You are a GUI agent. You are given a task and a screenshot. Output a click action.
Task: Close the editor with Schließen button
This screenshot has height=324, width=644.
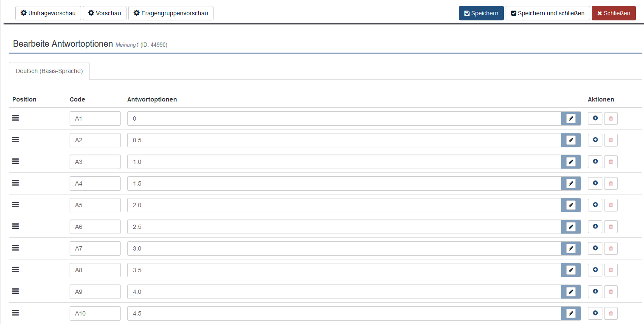(x=613, y=13)
